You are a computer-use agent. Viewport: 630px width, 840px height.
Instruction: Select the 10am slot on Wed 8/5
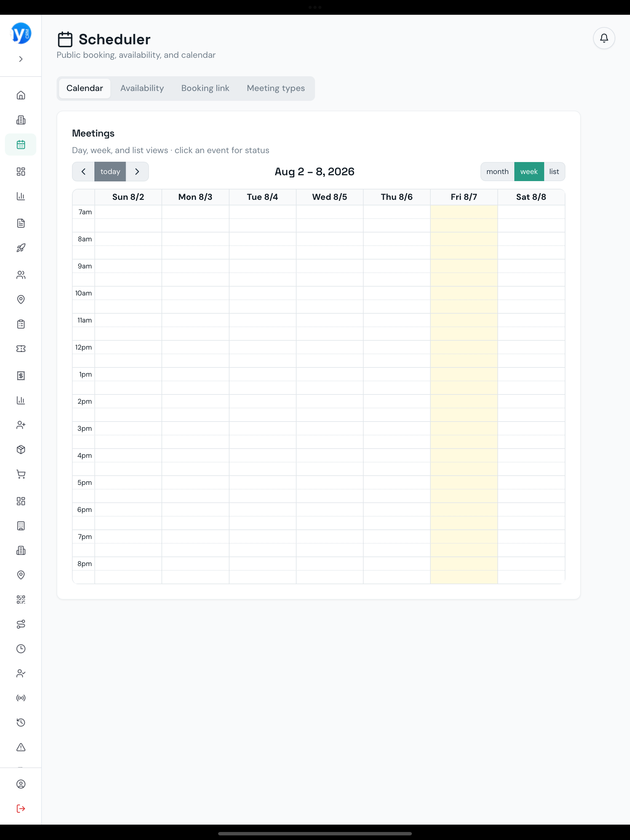point(329,293)
